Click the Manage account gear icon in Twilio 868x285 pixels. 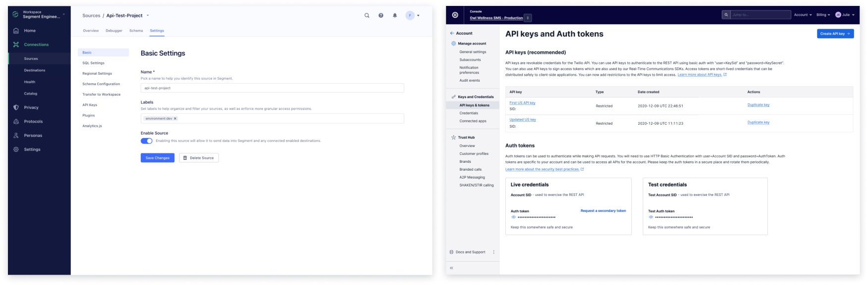click(x=453, y=44)
